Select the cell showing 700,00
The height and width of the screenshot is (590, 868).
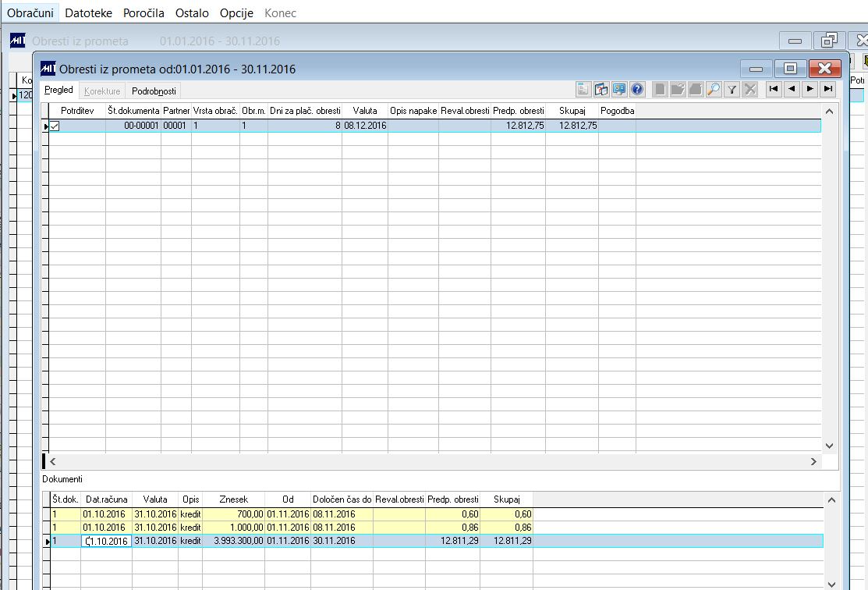click(x=234, y=514)
